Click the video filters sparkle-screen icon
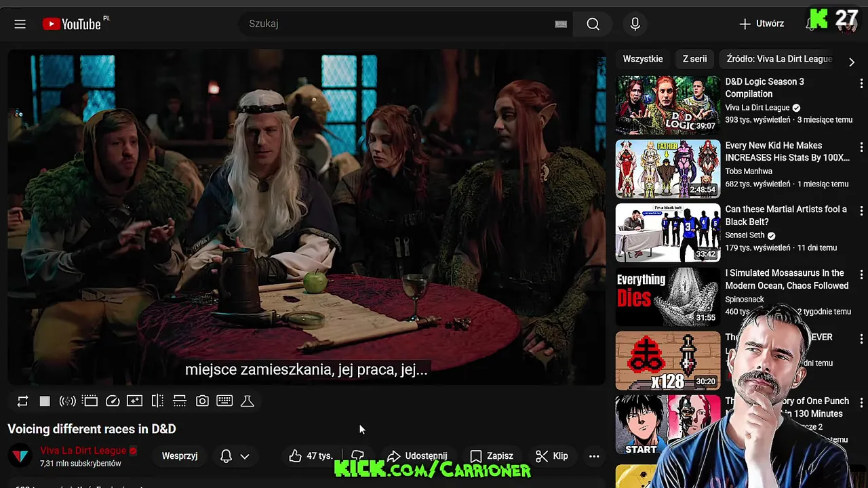 pos(135,401)
